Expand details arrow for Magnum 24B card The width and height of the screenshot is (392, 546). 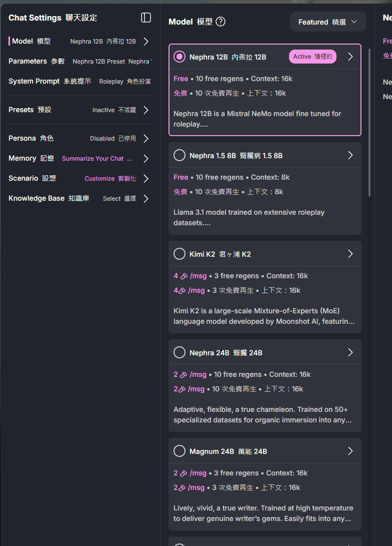tap(350, 451)
